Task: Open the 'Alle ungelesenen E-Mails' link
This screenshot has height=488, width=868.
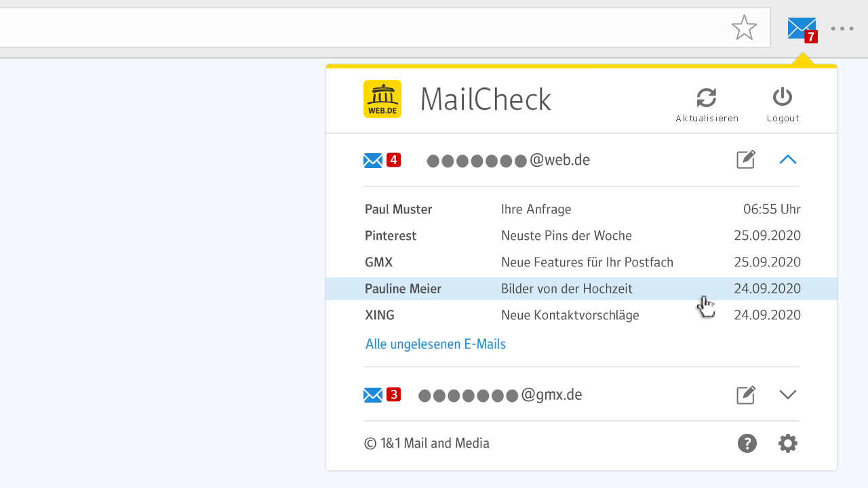Action: pyautogui.click(x=435, y=344)
